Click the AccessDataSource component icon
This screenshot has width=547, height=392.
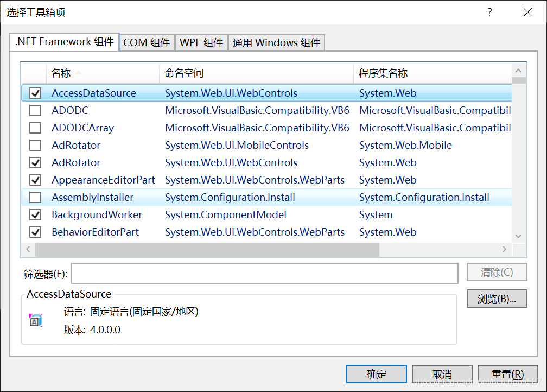tap(35, 320)
